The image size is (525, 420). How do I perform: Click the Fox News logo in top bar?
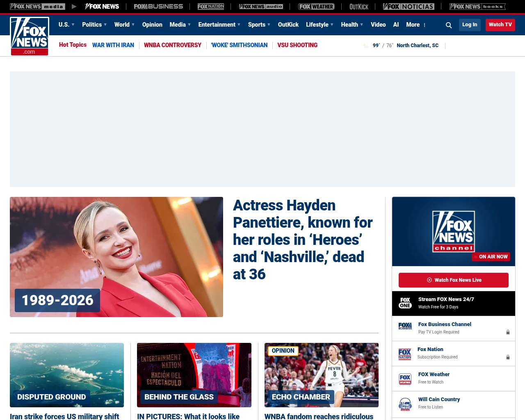[102, 7]
